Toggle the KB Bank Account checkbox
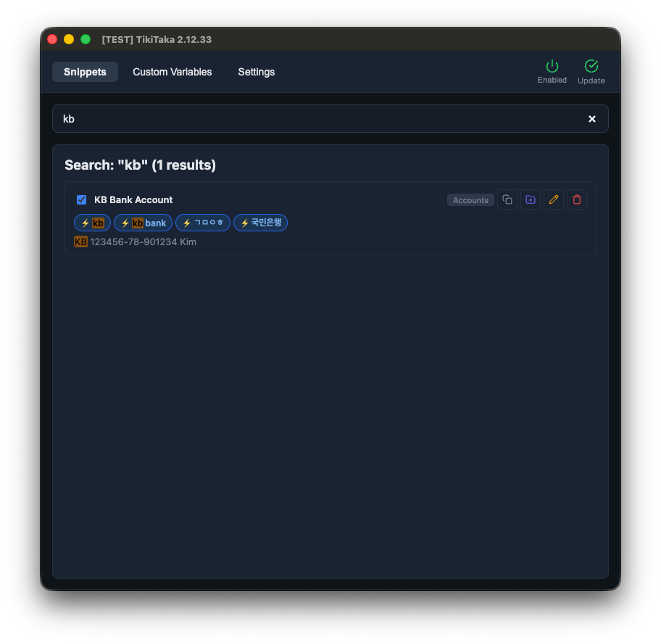The image size is (661, 644). [81, 199]
